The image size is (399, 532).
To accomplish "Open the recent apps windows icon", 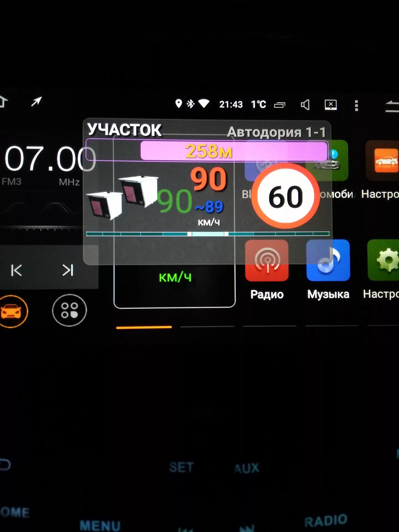I will pos(280,105).
